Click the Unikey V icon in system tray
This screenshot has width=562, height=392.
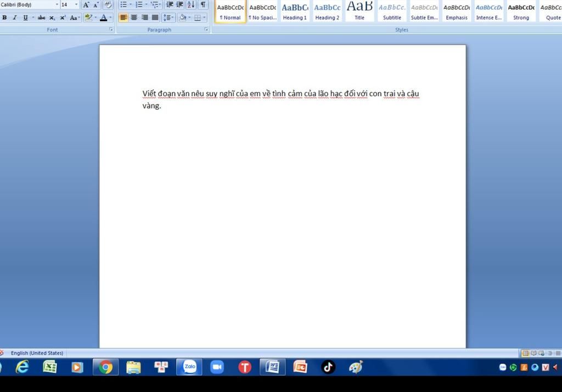546,367
